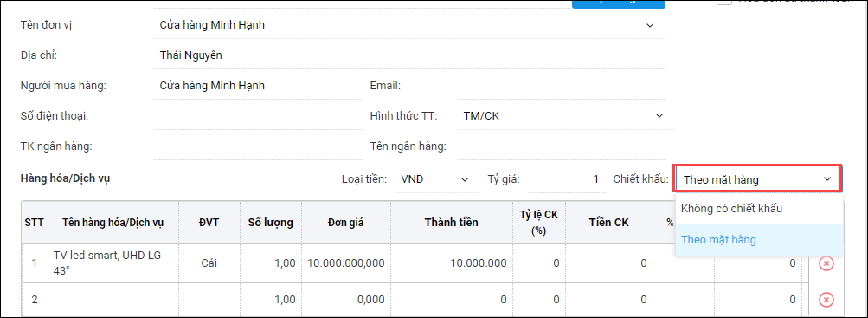
Task: Click the Số điện thoại field
Action: pos(257,116)
